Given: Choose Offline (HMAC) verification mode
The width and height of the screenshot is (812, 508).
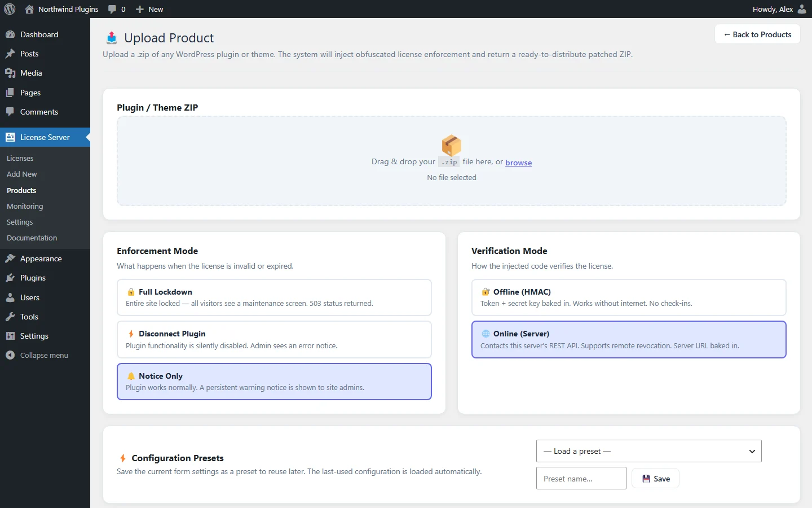Looking at the screenshot, I should (x=629, y=297).
